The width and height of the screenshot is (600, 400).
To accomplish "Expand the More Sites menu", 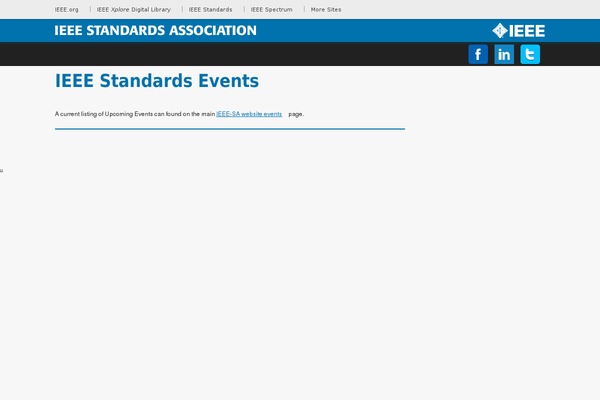I will click(326, 10).
